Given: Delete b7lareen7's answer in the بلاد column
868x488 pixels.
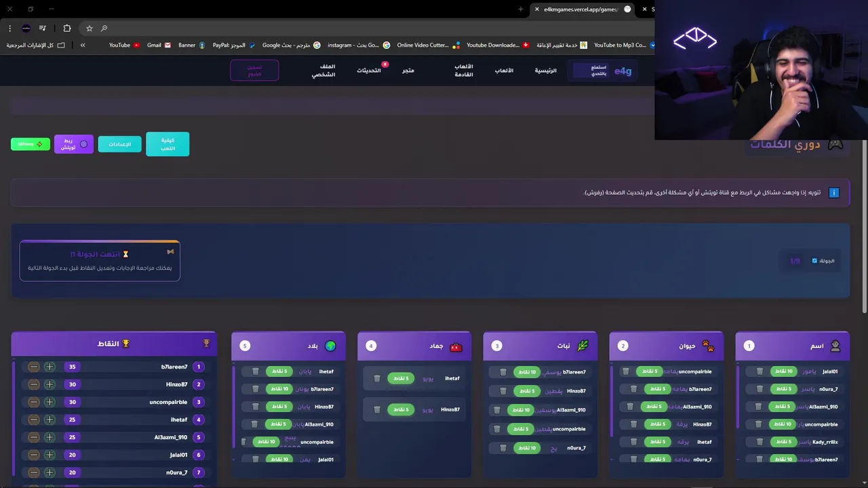Looking at the screenshot, I should 256,389.
